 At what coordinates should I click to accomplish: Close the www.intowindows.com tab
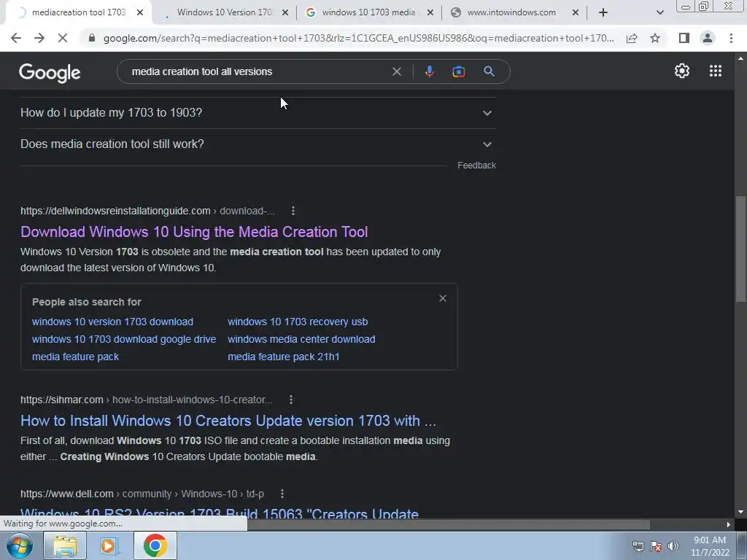click(576, 12)
